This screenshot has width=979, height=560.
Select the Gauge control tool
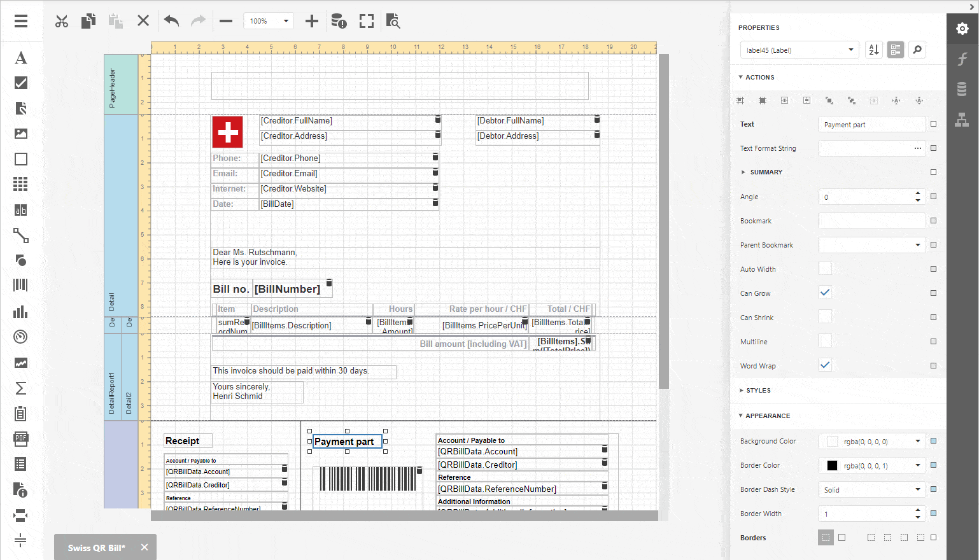pos(21,337)
